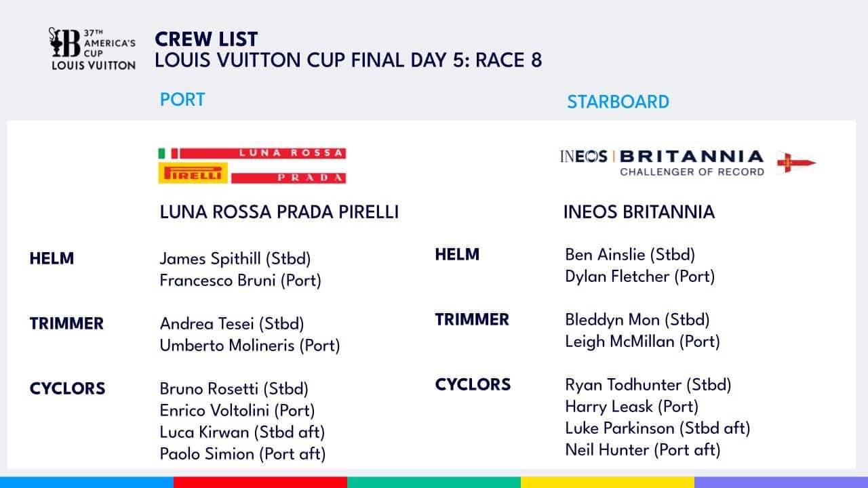Screen dimensions: 868x488
Task: Click Ben Ainslie's name
Action: tap(630, 254)
